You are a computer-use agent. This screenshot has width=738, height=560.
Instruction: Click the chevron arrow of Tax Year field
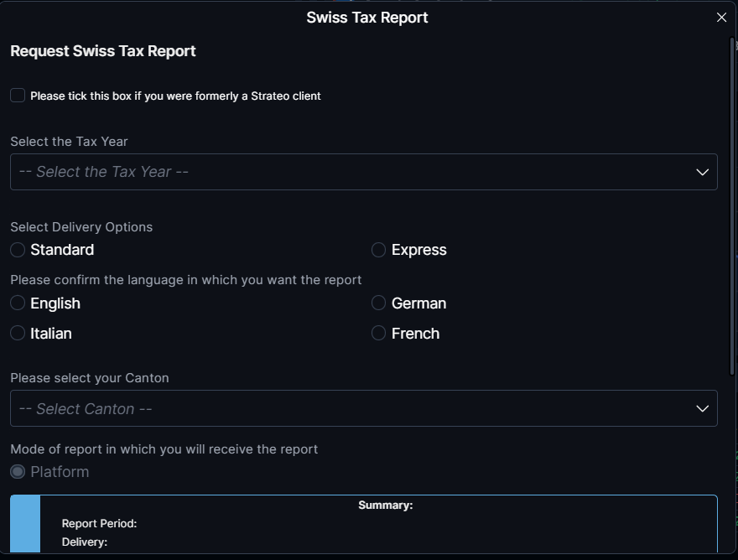pyautogui.click(x=703, y=172)
